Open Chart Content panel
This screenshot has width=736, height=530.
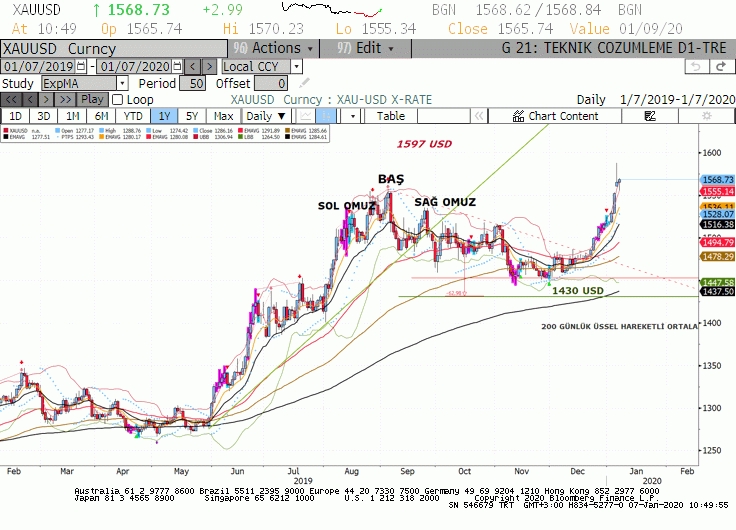pyautogui.click(x=555, y=116)
